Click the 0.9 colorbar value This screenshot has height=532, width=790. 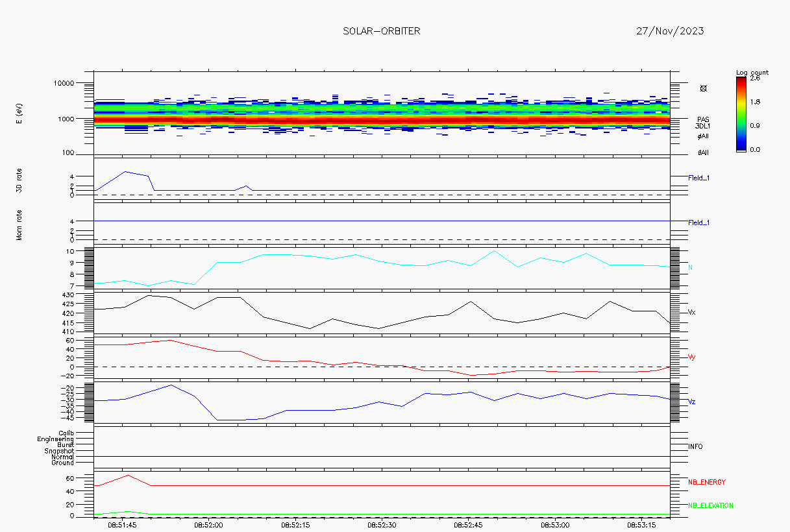[756, 126]
